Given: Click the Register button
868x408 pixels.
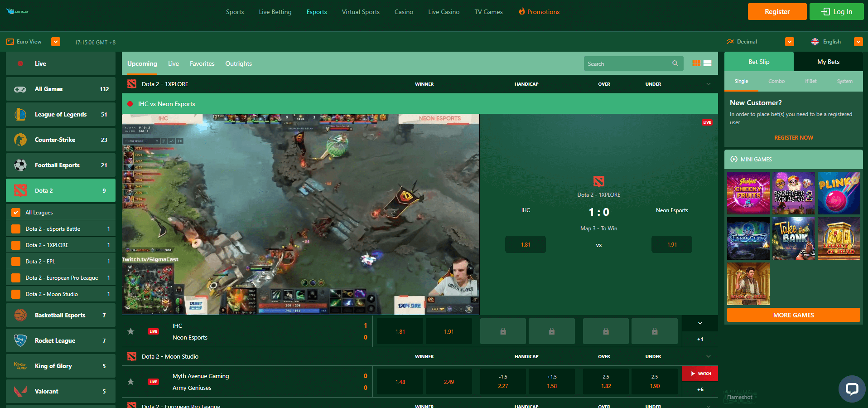Looking at the screenshot, I should coord(777,12).
